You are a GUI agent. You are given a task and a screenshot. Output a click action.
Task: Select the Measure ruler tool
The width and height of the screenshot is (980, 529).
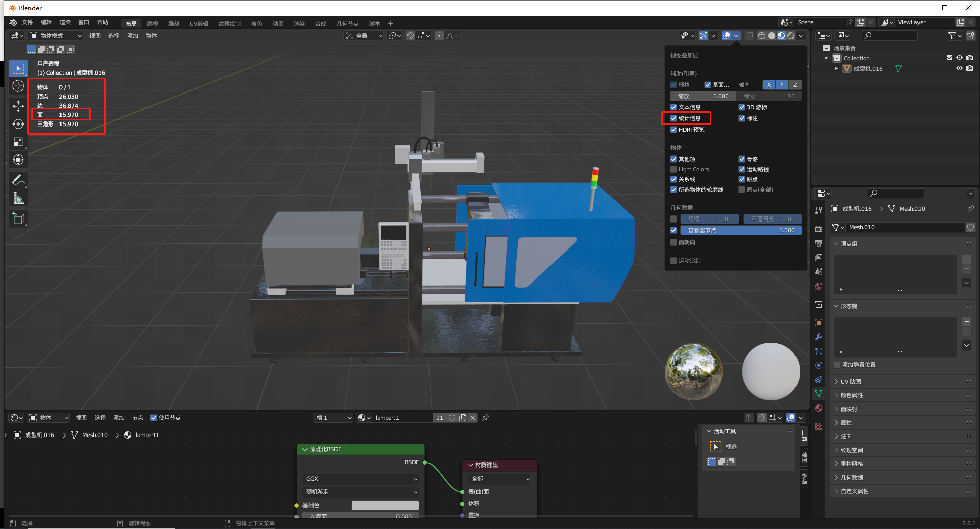point(18,198)
